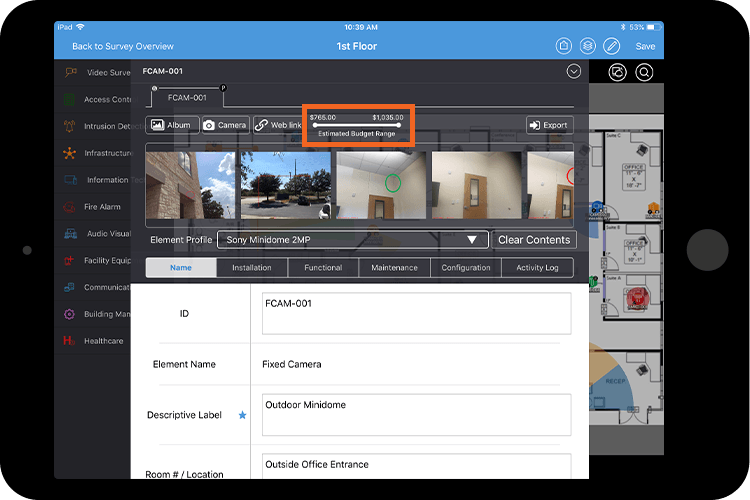This screenshot has width=750, height=500.
Task: Collapse the FCAM-001 panel with chevron
Action: pyautogui.click(x=574, y=71)
